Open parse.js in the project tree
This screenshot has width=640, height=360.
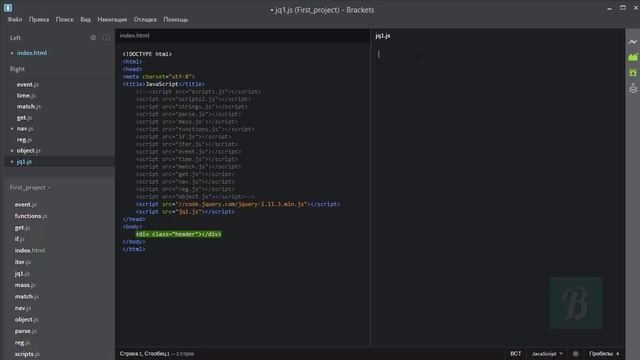[x=25, y=331]
